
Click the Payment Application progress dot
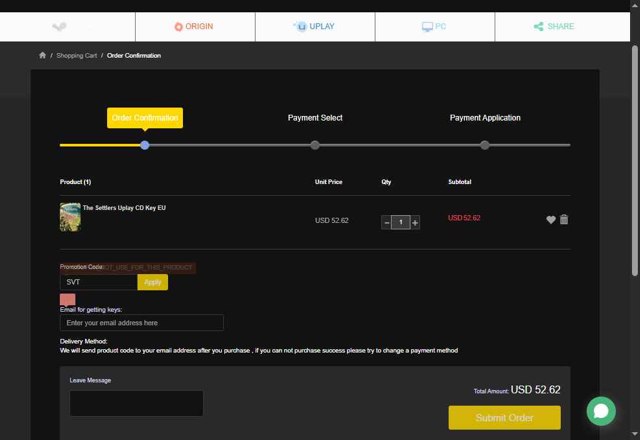(x=484, y=145)
